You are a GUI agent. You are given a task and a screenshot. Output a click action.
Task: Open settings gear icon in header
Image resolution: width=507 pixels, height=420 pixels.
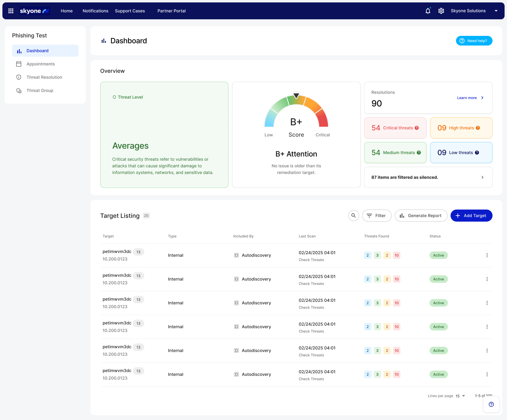[441, 11]
